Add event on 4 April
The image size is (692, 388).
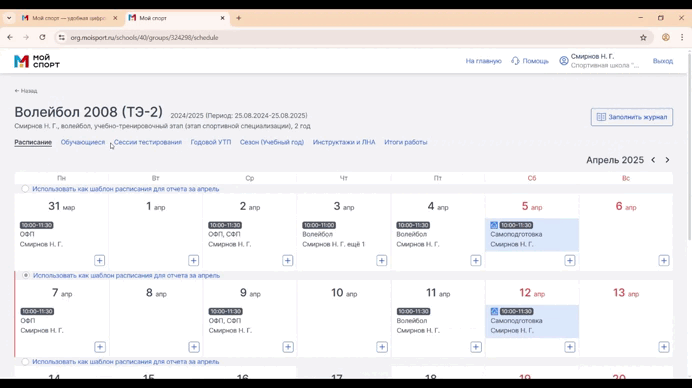click(x=475, y=260)
